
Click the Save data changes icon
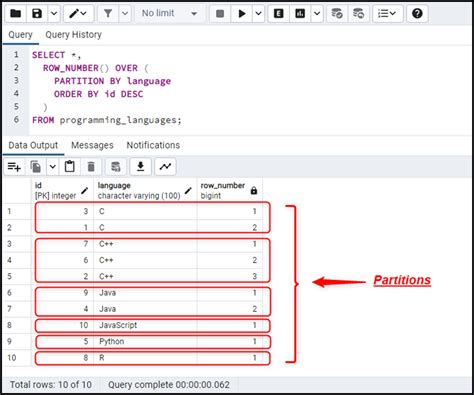[115, 166]
